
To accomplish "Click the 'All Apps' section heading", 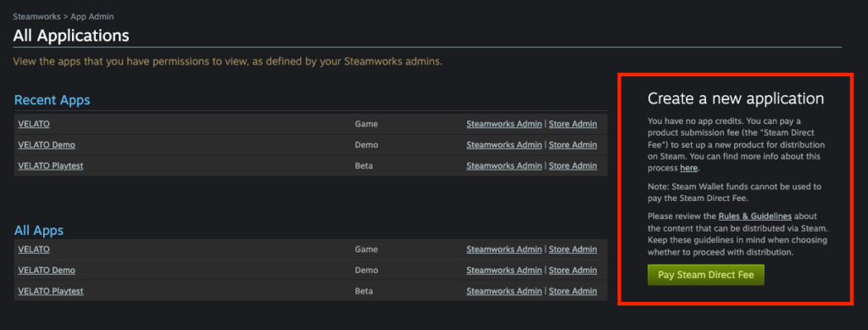I will pos(39,231).
